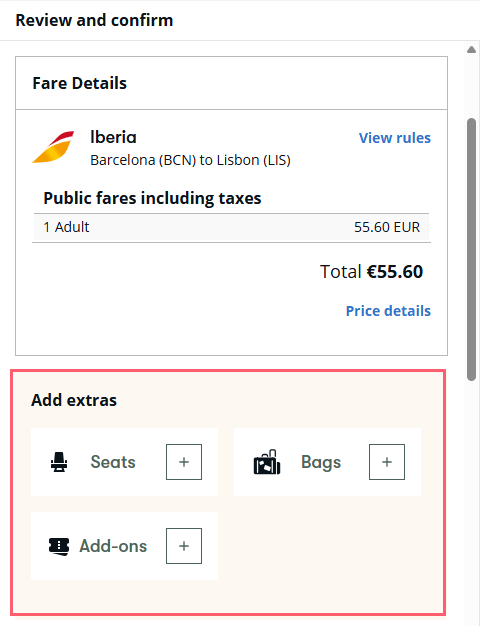
Task: Select the Seats label text
Action: 113,462
